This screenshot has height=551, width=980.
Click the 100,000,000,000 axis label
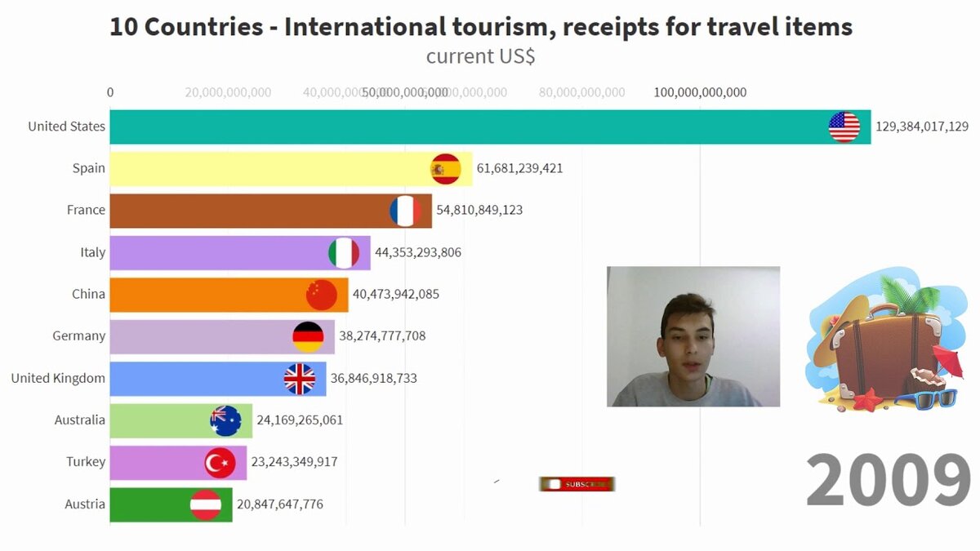pos(700,92)
